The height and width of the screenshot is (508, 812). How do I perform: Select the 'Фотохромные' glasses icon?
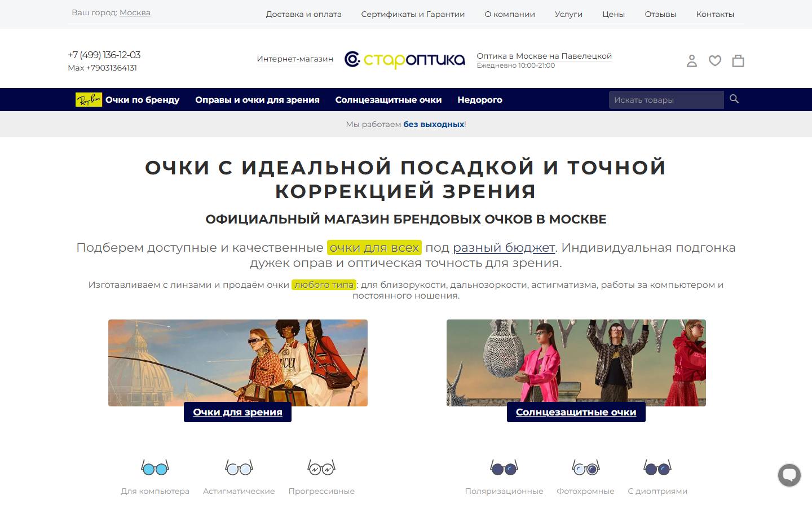point(585,468)
